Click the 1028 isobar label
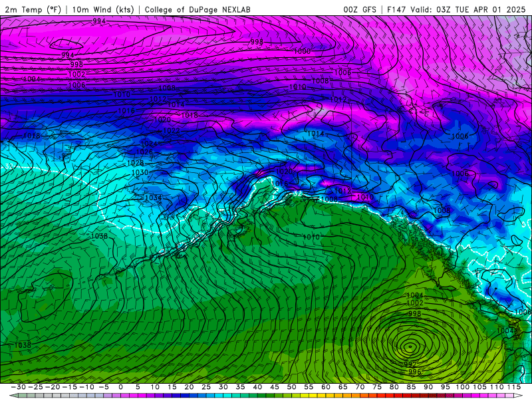Image resolution: width=532 pixels, height=399 pixels. pos(135,163)
